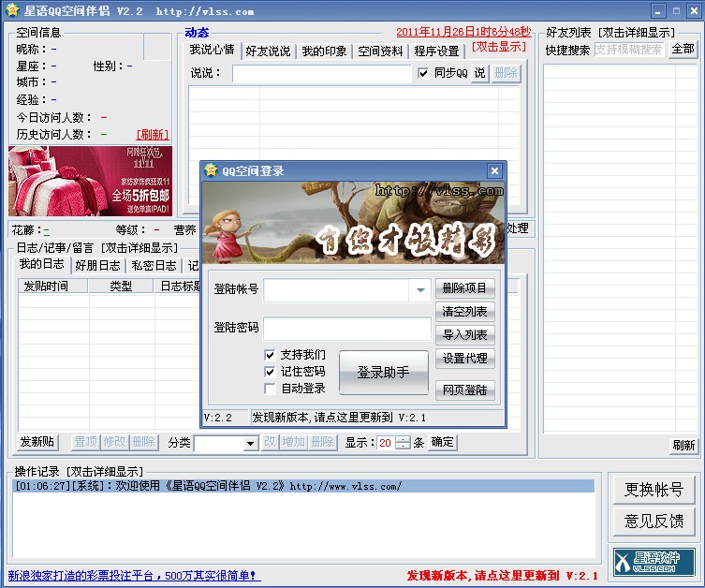Open the 分类 combo box
This screenshot has width=705, height=588.
click(227, 444)
